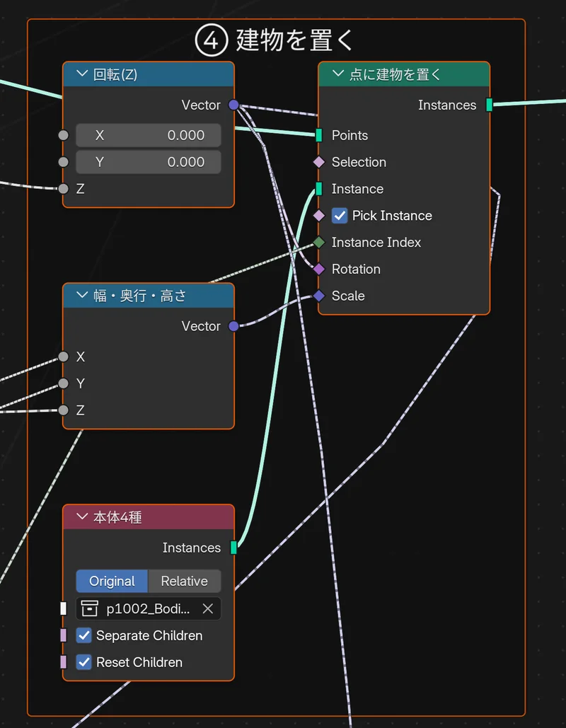
Task: Click Y input socket of 回転(Z) node
Action: click(x=63, y=162)
